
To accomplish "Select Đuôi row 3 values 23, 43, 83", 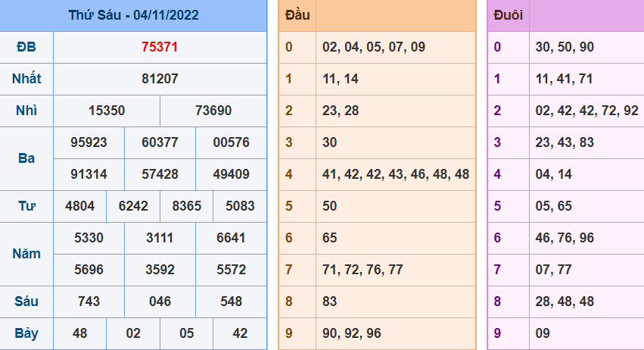I will [565, 142].
